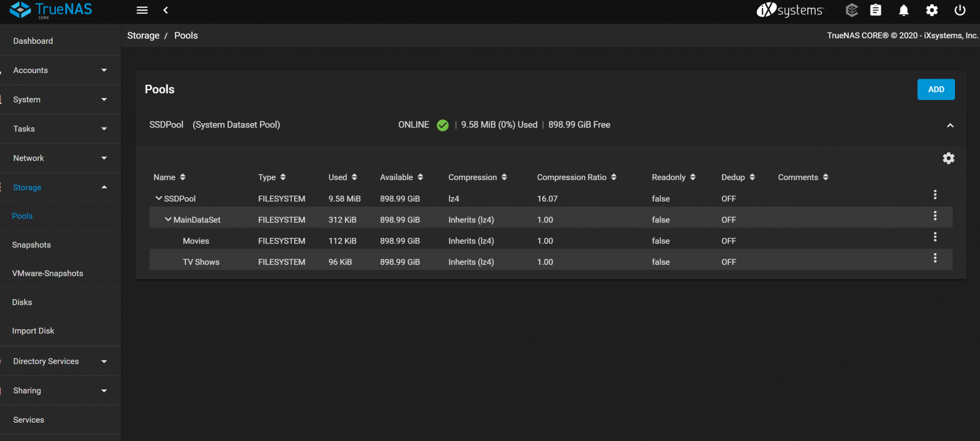Open Snapshots under Storage
The image size is (980, 441).
click(x=60, y=245)
